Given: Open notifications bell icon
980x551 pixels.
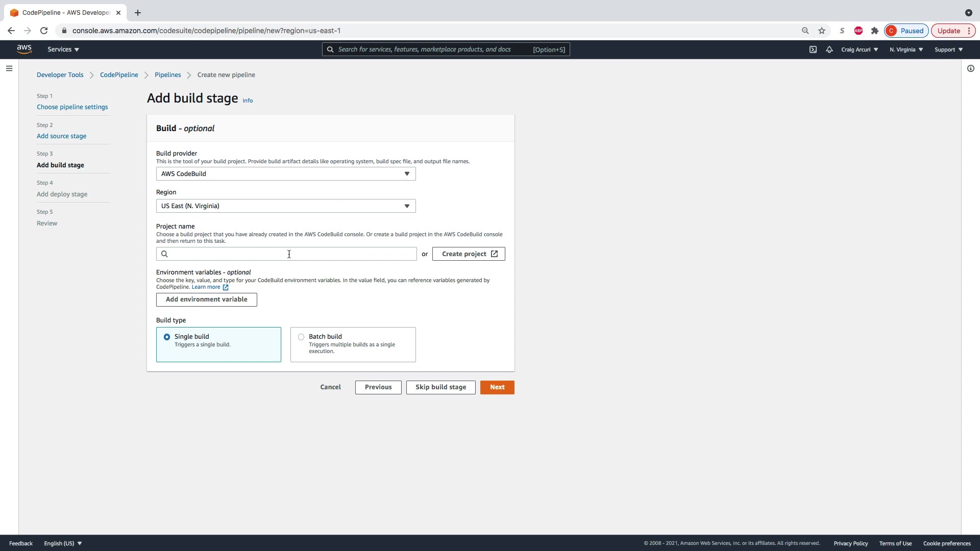Looking at the screenshot, I should coord(829,49).
